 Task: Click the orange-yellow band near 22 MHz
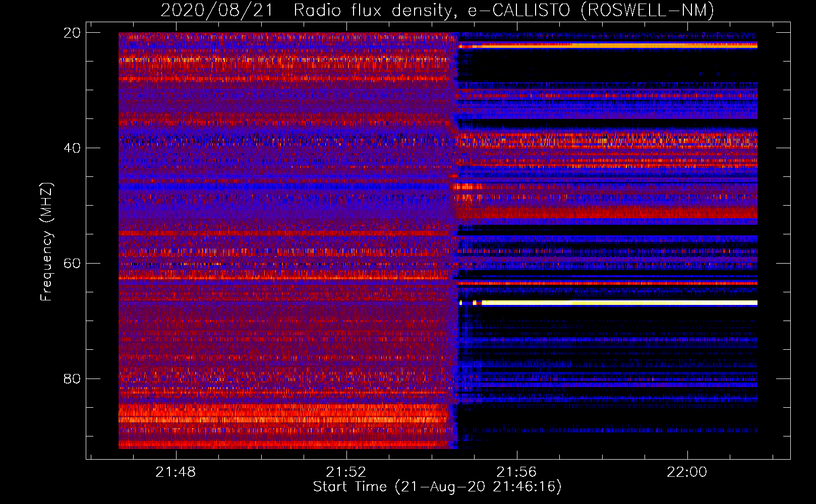608,45
